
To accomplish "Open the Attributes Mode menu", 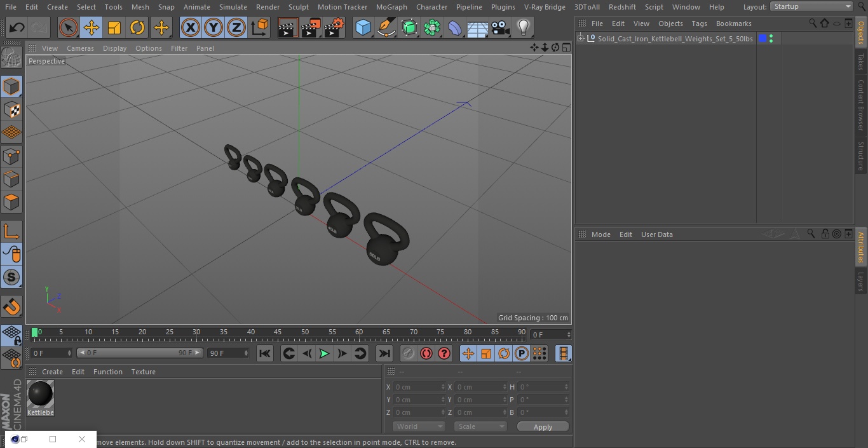I will click(600, 234).
